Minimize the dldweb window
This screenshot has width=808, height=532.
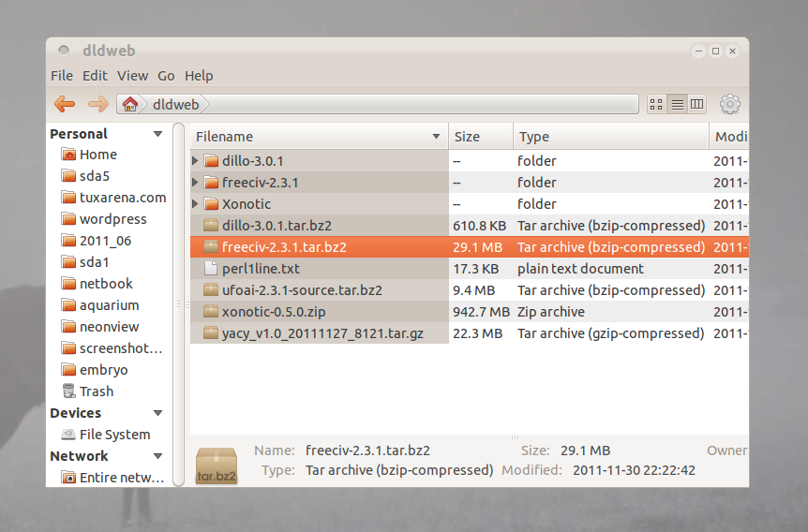tap(698, 51)
